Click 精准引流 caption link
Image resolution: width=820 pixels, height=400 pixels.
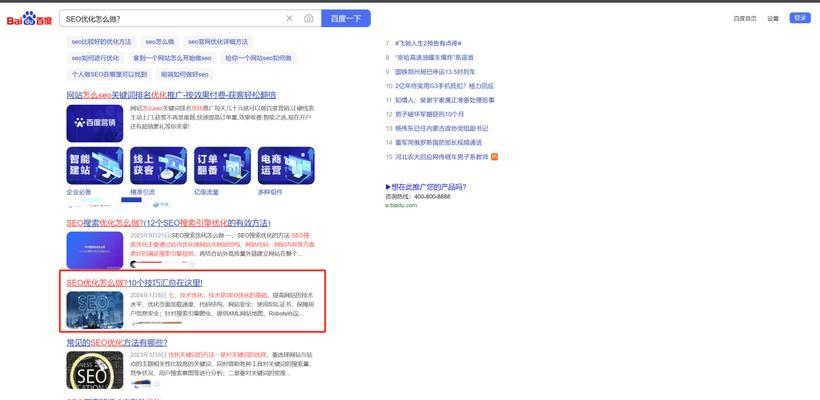coord(142,192)
